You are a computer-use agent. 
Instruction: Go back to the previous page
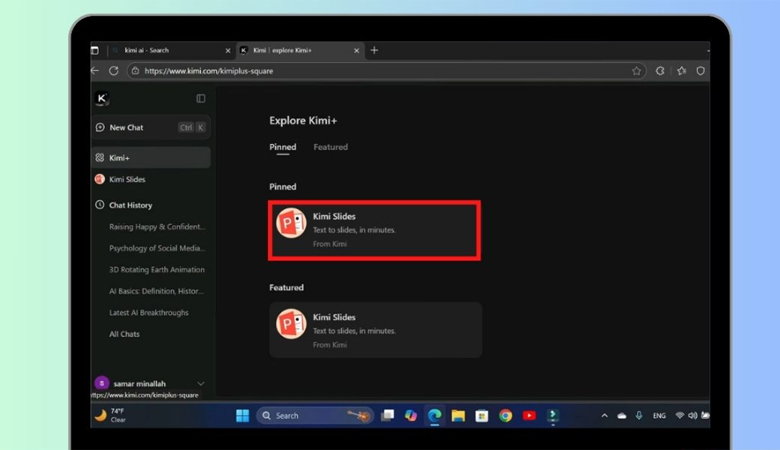[x=95, y=71]
